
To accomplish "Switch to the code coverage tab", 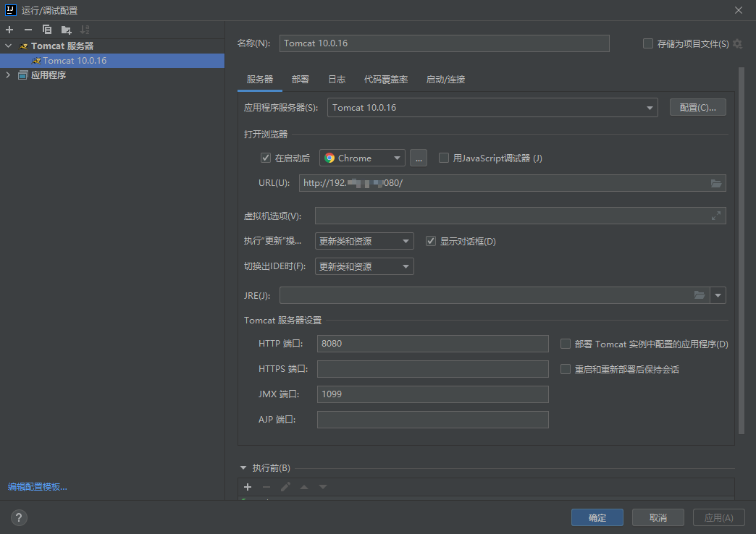I will coord(386,80).
